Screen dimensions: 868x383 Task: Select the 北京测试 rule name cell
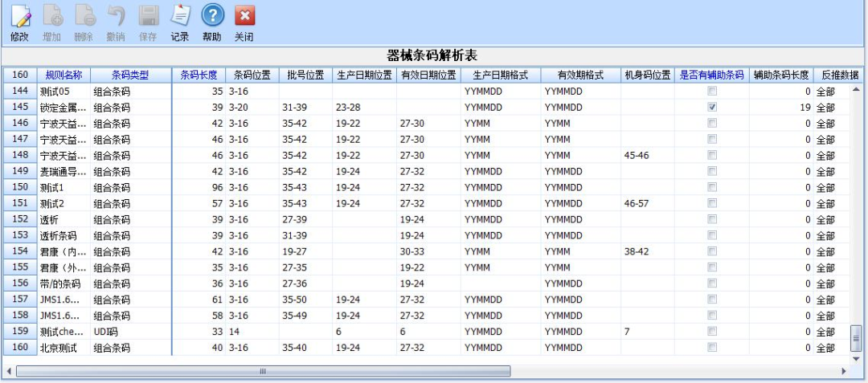tap(63, 348)
